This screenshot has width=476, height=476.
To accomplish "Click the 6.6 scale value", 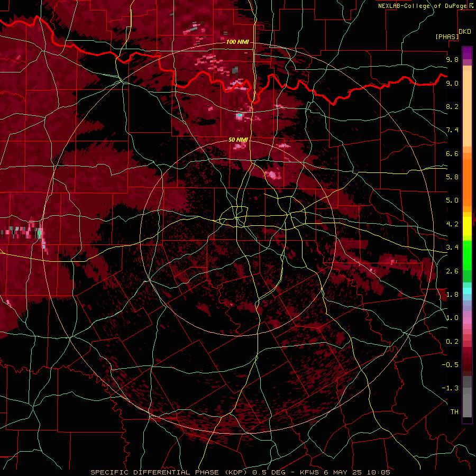I will click(x=452, y=153).
